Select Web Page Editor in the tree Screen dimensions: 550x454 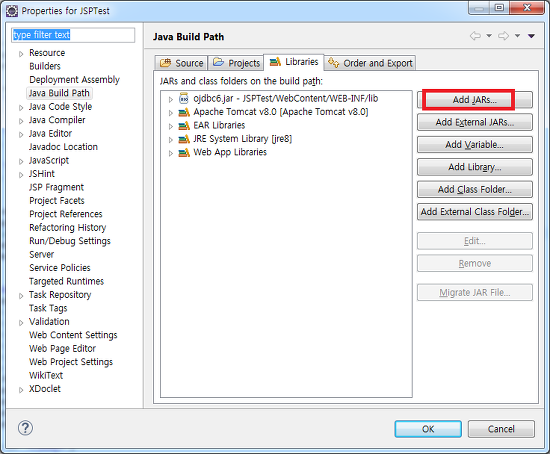(x=62, y=349)
